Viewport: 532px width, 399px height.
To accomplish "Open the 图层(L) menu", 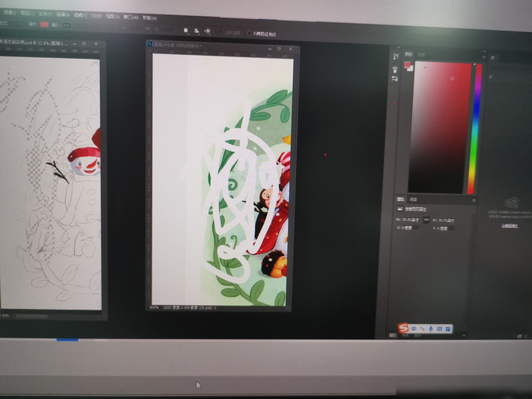I will click(x=27, y=14).
